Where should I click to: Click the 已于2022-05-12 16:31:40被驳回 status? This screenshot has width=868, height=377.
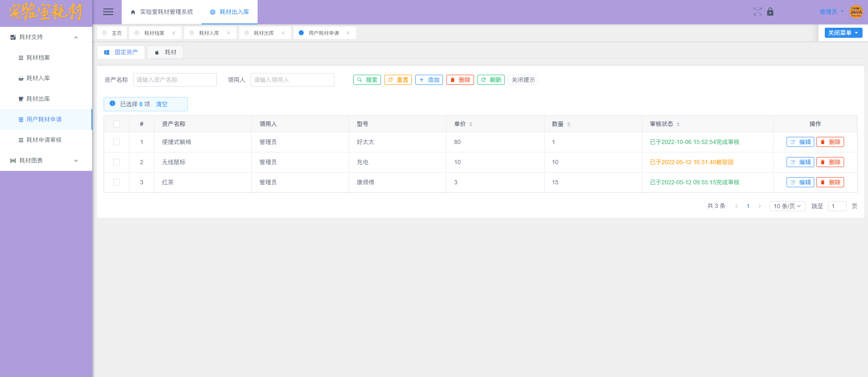click(x=691, y=162)
